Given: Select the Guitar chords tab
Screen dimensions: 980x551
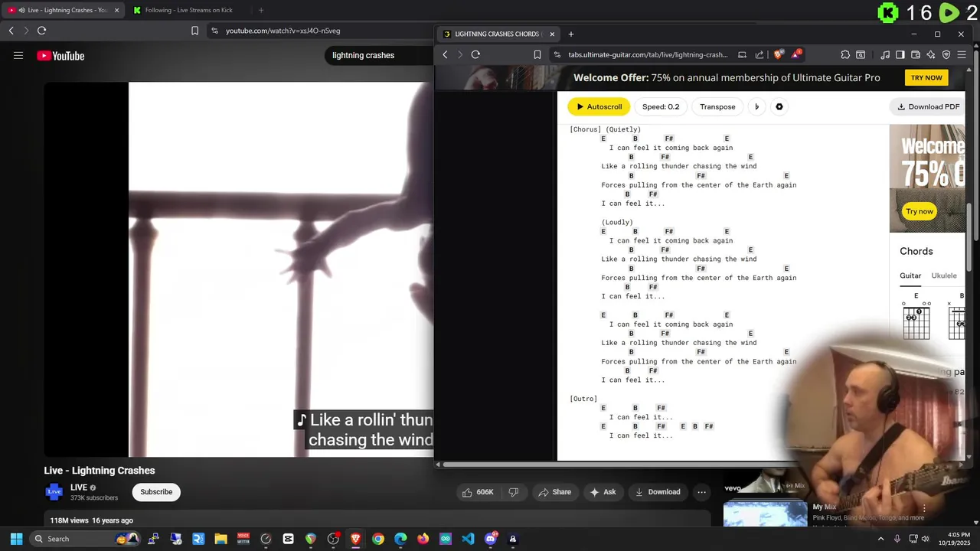Looking at the screenshot, I should pyautogui.click(x=910, y=275).
